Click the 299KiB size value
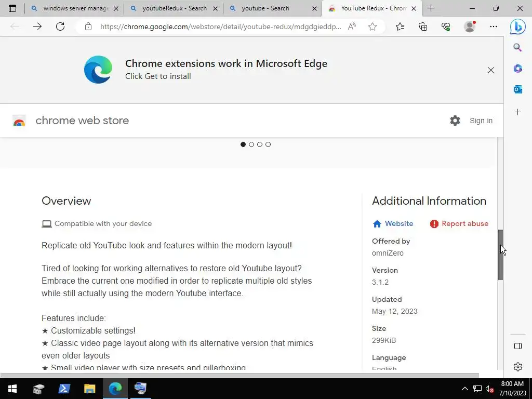 (x=384, y=340)
